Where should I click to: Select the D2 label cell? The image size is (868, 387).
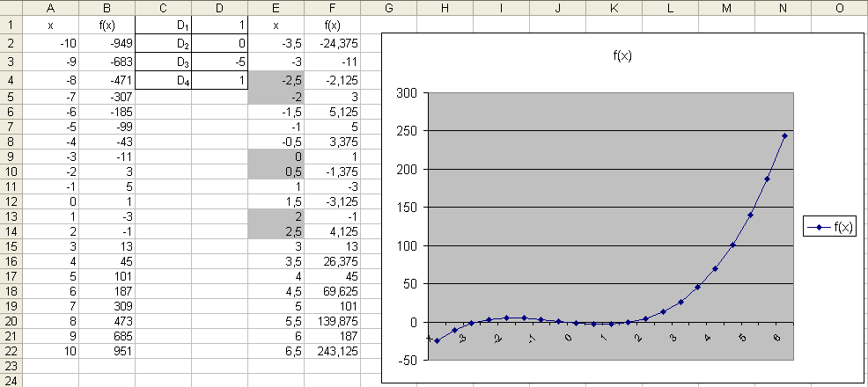pos(164,43)
